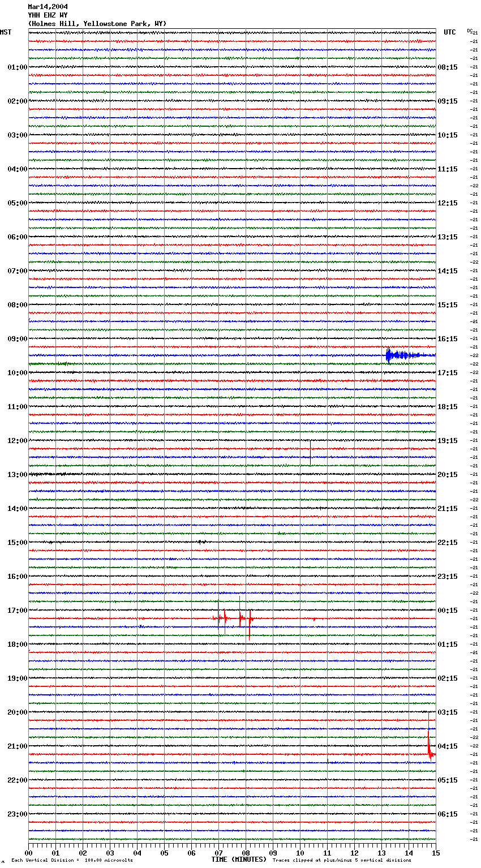The height and width of the screenshot is (868, 481).
Task: Click the "06:00" MST label
Action: (17, 237)
